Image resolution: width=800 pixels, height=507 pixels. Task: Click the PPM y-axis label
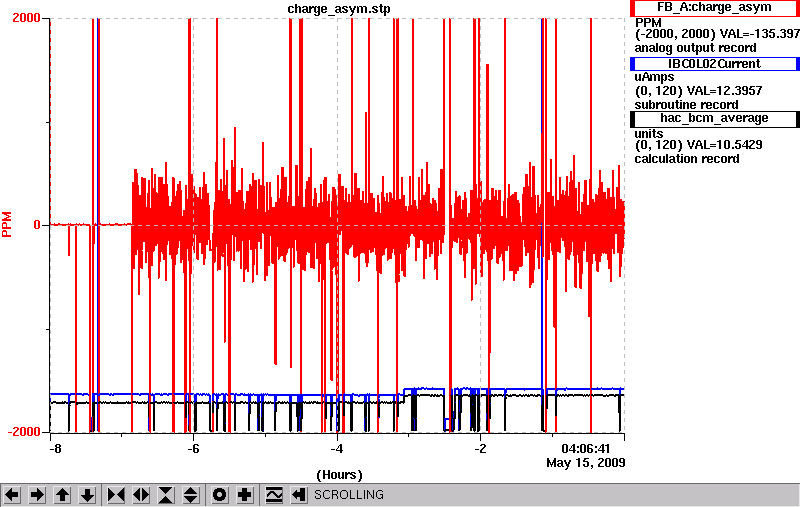click(x=7, y=224)
